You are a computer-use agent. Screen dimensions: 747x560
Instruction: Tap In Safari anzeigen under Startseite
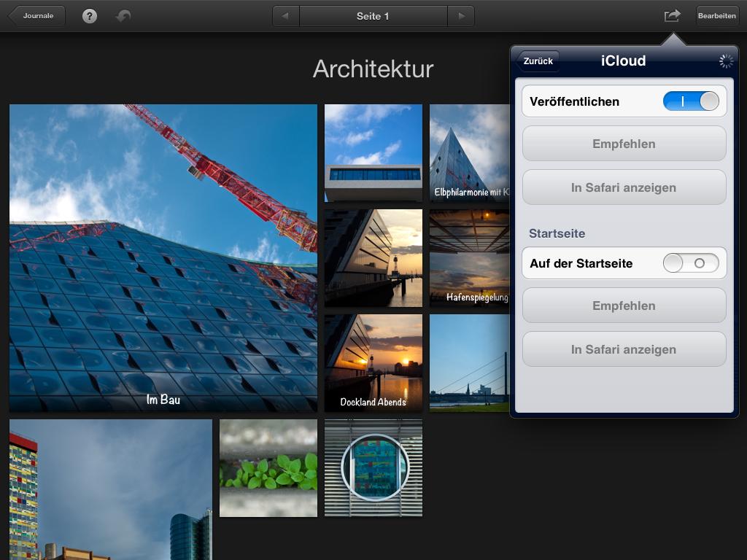point(624,349)
